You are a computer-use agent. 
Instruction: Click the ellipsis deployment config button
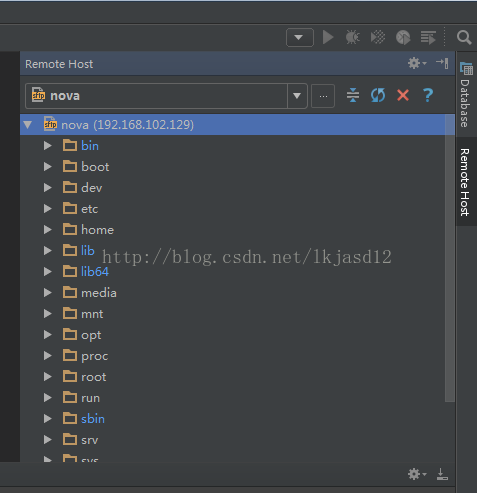[323, 96]
